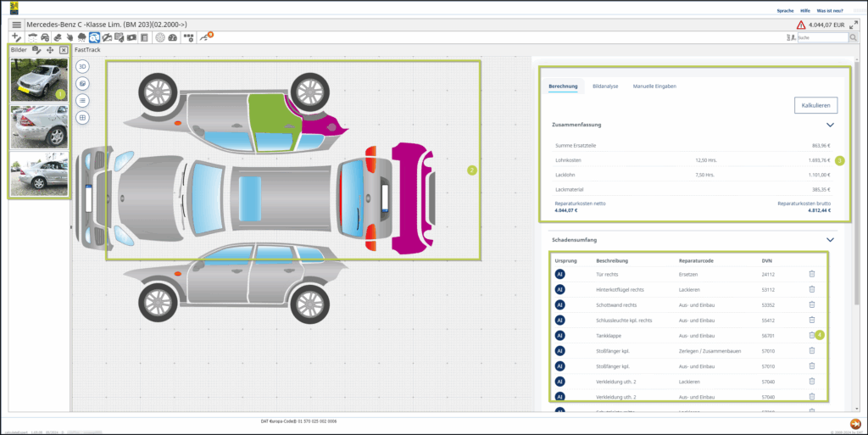Delete the Schottwand rechts entry via trash icon
The image size is (868, 435).
click(811, 304)
